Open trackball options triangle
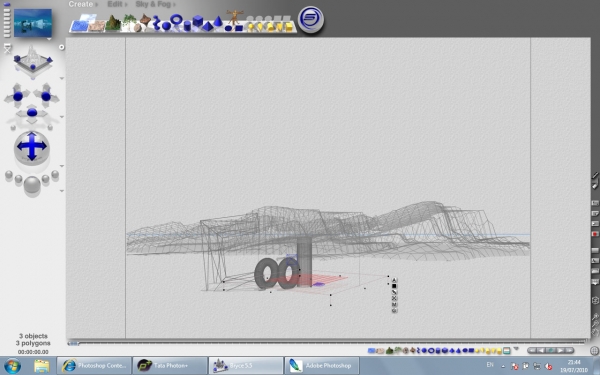This screenshot has width=600, height=375. [x=62, y=166]
